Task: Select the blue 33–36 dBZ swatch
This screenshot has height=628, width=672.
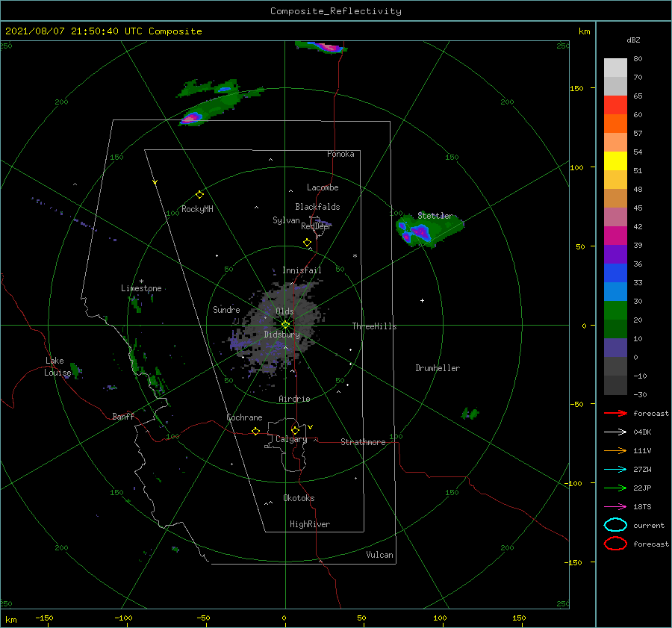Action: click(x=615, y=273)
